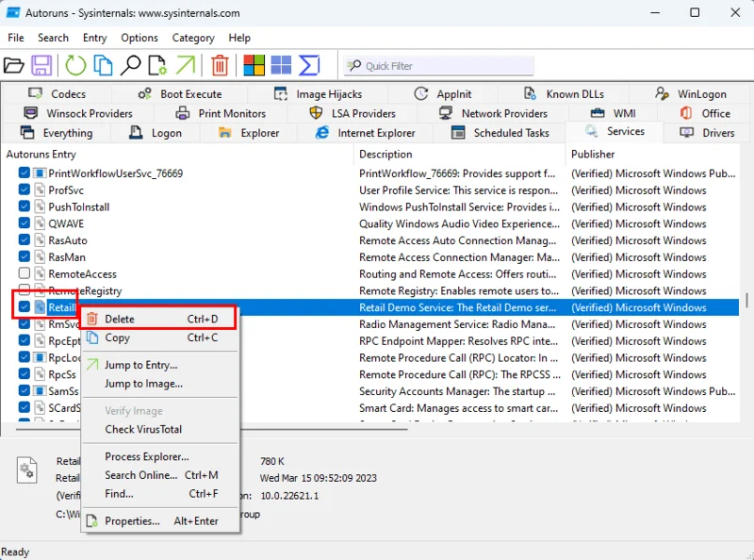Click the Save floppy disk icon
This screenshot has width=754, height=560.
[x=41, y=65]
